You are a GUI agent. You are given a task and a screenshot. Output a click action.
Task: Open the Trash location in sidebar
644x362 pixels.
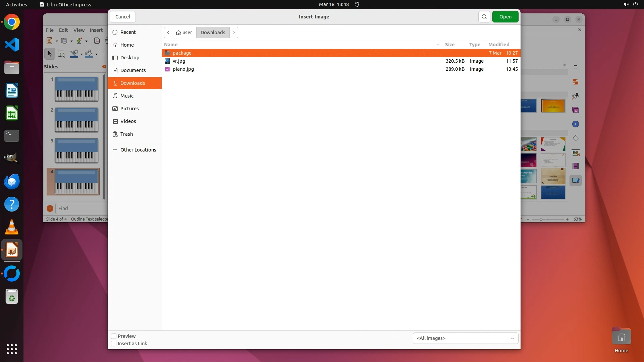(x=126, y=134)
